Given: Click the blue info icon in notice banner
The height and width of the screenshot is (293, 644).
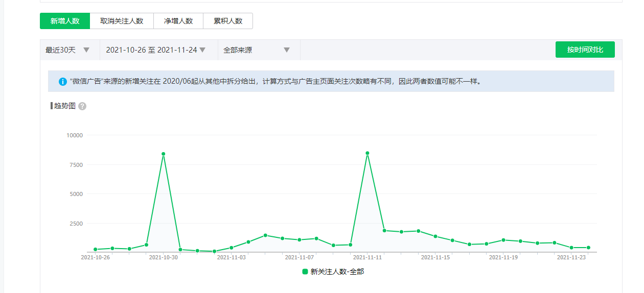Looking at the screenshot, I should [63, 81].
